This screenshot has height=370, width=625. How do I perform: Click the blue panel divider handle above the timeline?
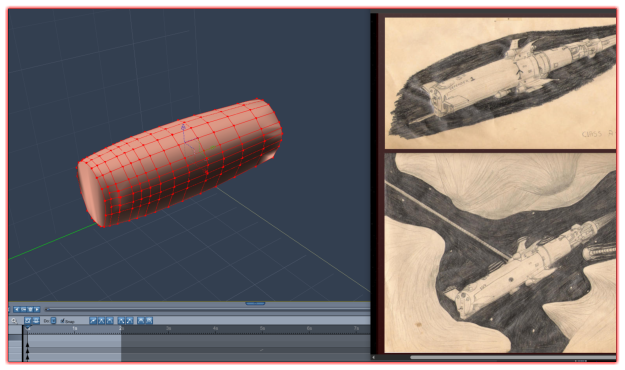coord(255,303)
